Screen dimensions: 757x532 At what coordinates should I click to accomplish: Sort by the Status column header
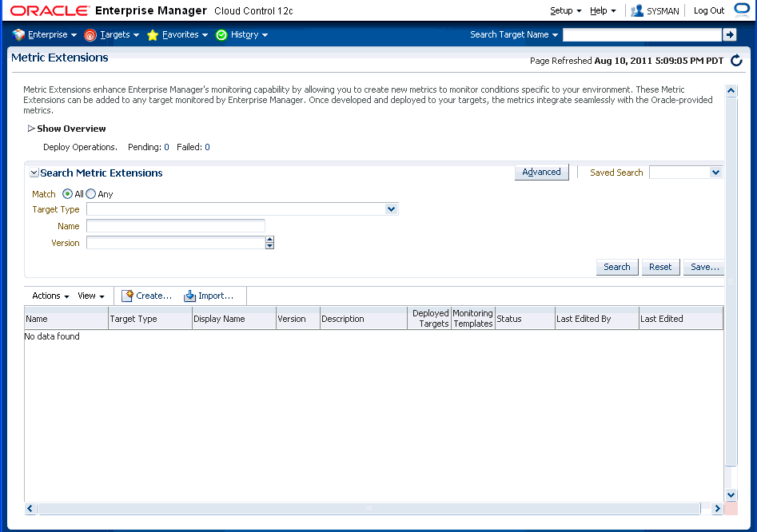524,319
